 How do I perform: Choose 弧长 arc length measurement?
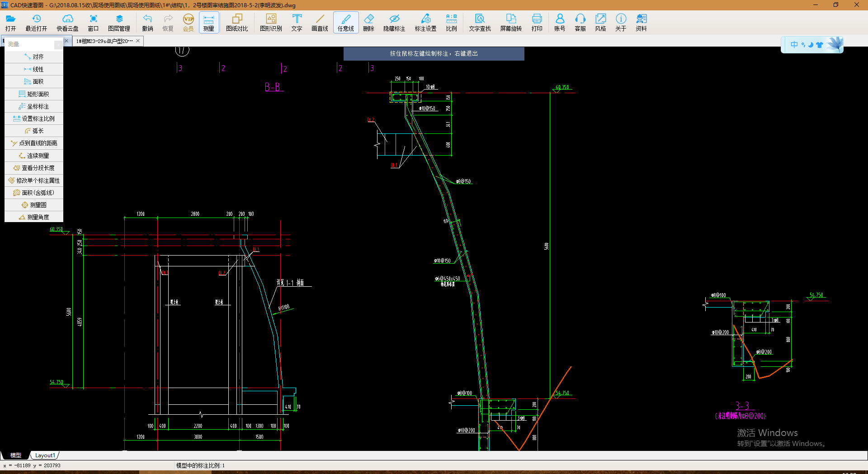[34, 131]
